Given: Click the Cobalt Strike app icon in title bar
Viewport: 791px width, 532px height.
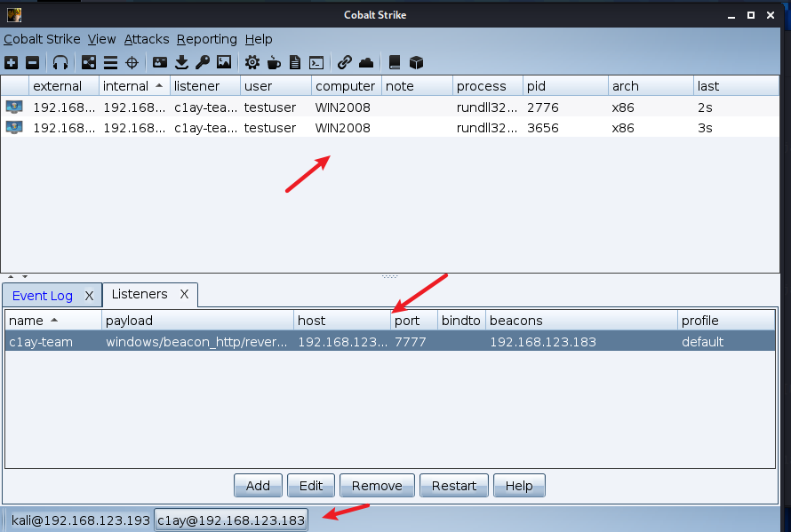Looking at the screenshot, I should coord(14,15).
